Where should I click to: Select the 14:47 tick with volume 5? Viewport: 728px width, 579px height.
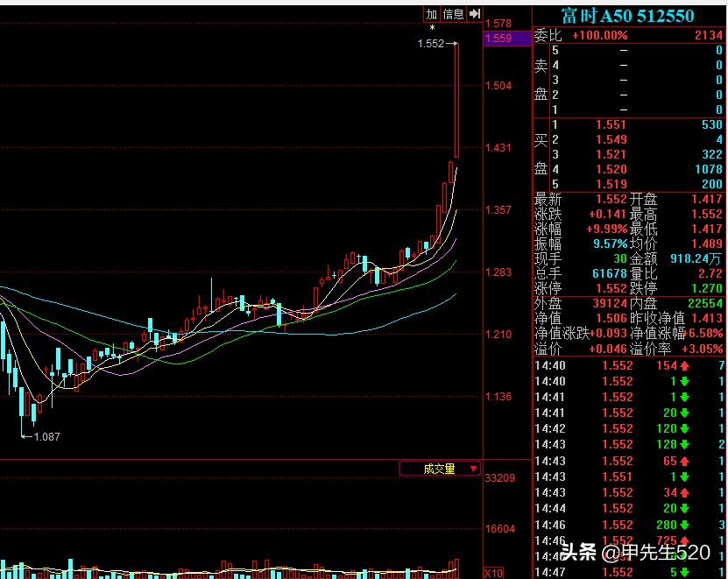click(630, 572)
